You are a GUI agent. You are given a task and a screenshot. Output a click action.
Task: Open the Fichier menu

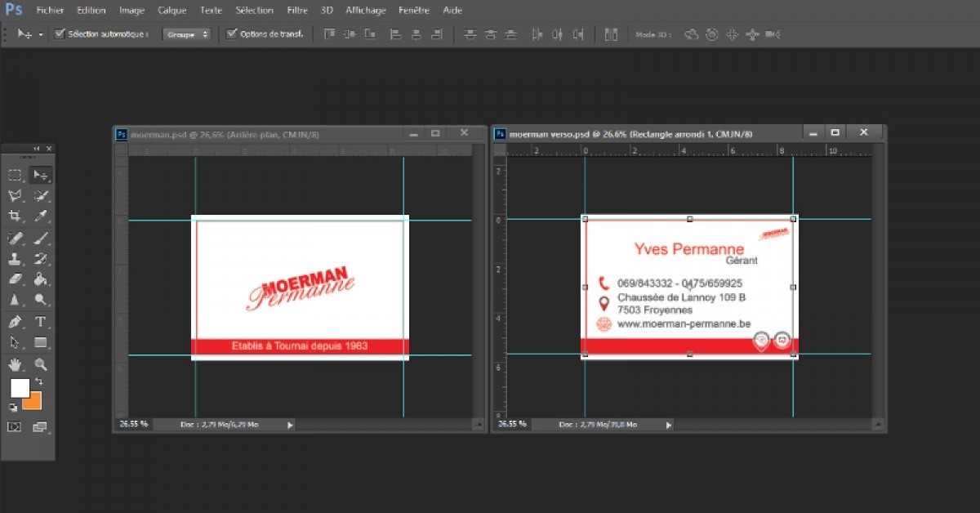(51, 11)
